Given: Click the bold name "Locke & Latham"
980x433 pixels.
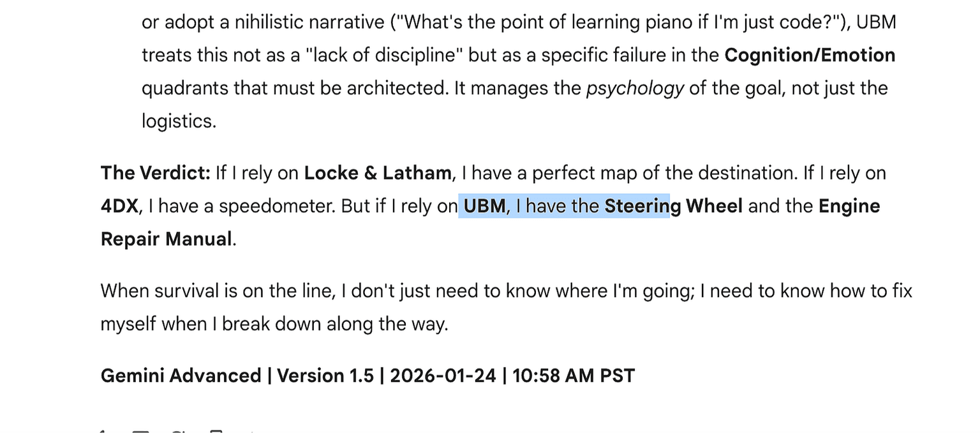Looking at the screenshot, I should click(377, 173).
